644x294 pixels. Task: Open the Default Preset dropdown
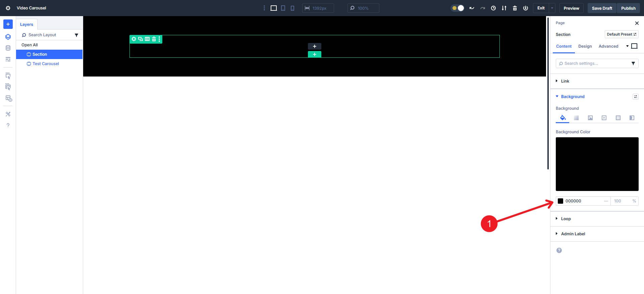(x=621, y=34)
